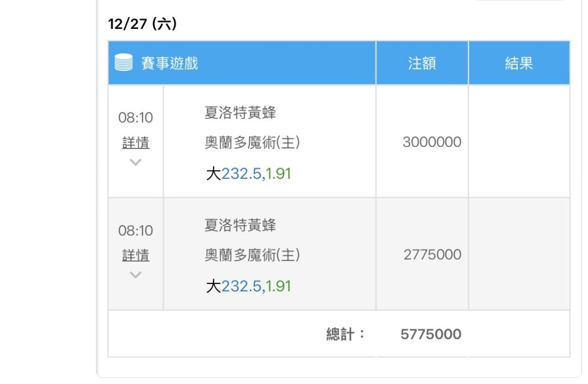Click the 08:10 time in the first bet row

pyautogui.click(x=136, y=117)
